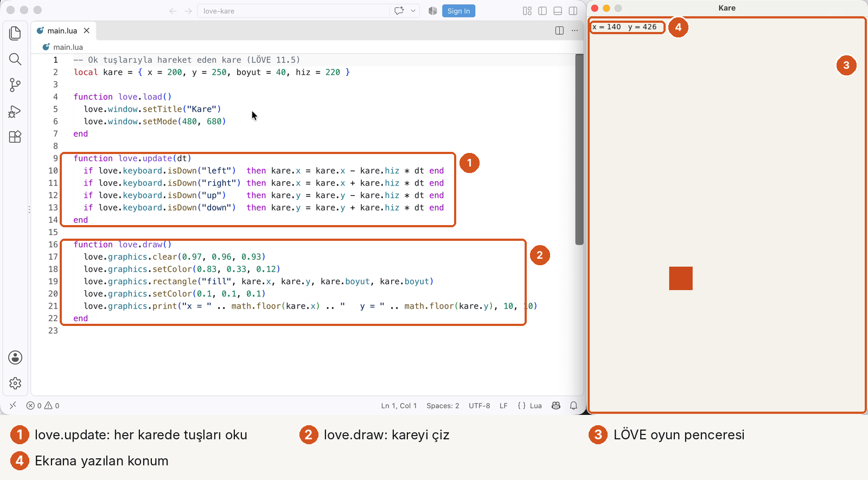Viewport: 868px width, 480px height.
Task: Change the LF end-of-line sequence
Action: 503,406
